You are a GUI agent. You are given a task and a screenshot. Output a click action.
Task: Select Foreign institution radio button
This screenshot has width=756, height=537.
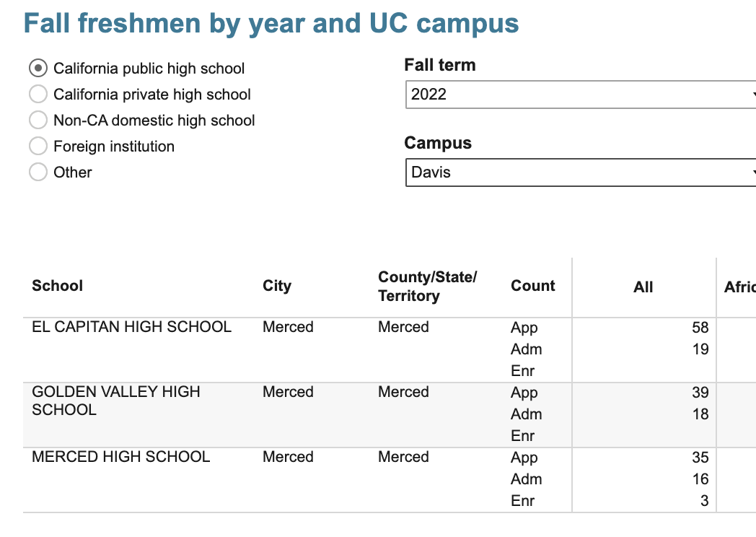coord(38,147)
